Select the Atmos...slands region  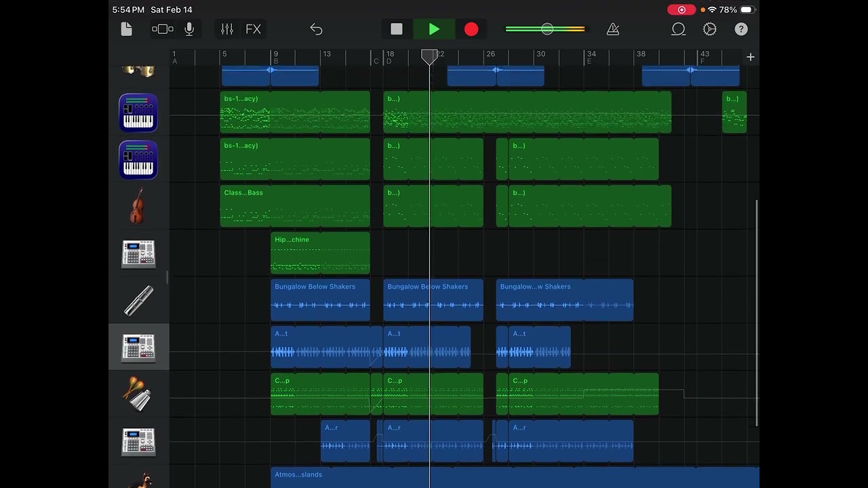(x=515, y=477)
